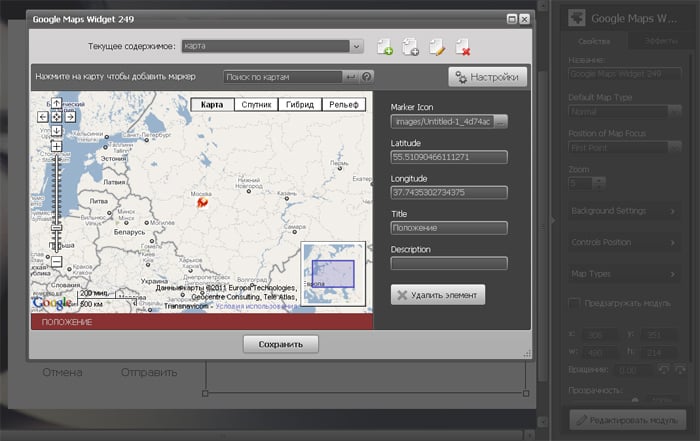Browse for Marker Icon image file
700x441 pixels.
[501, 121]
